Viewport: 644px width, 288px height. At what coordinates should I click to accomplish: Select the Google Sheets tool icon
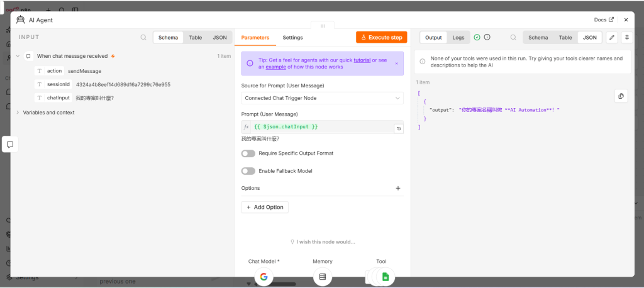pos(386,277)
